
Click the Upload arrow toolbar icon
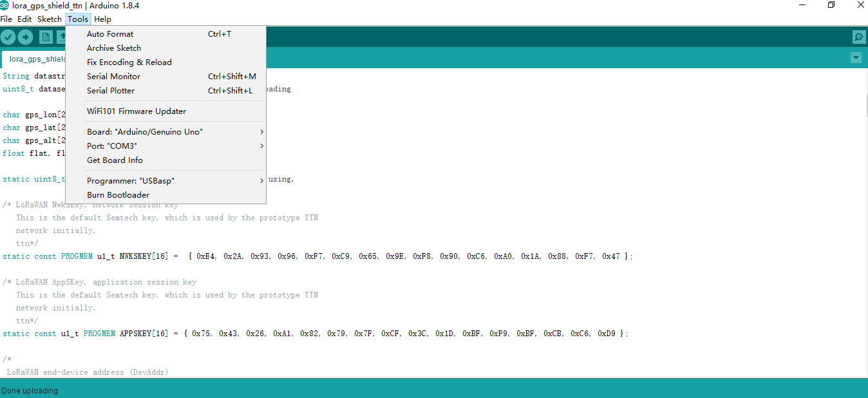pos(25,37)
